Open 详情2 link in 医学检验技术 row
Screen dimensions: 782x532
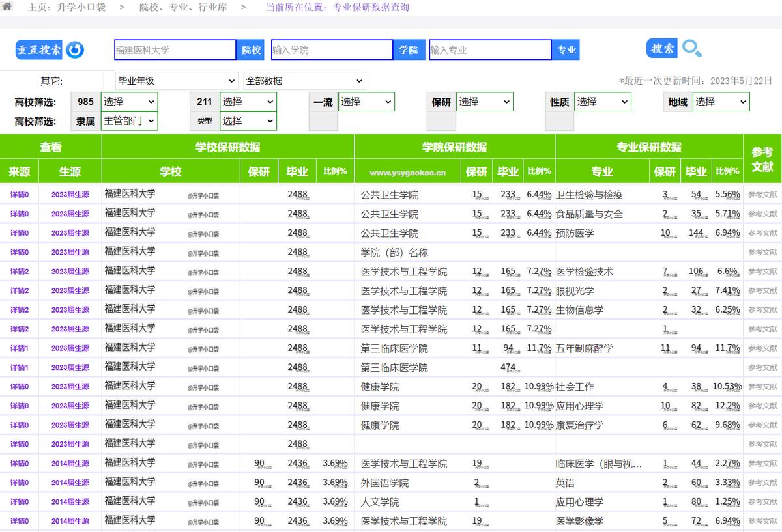tap(20, 272)
